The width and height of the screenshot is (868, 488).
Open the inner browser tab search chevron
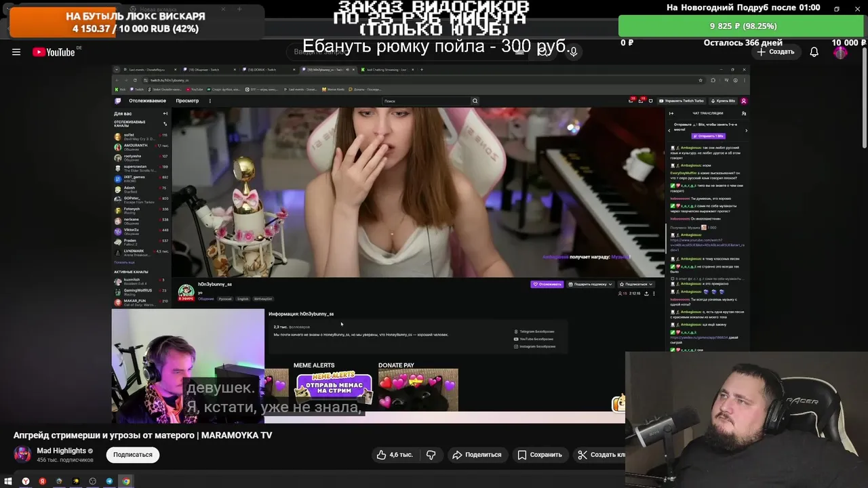click(x=117, y=69)
